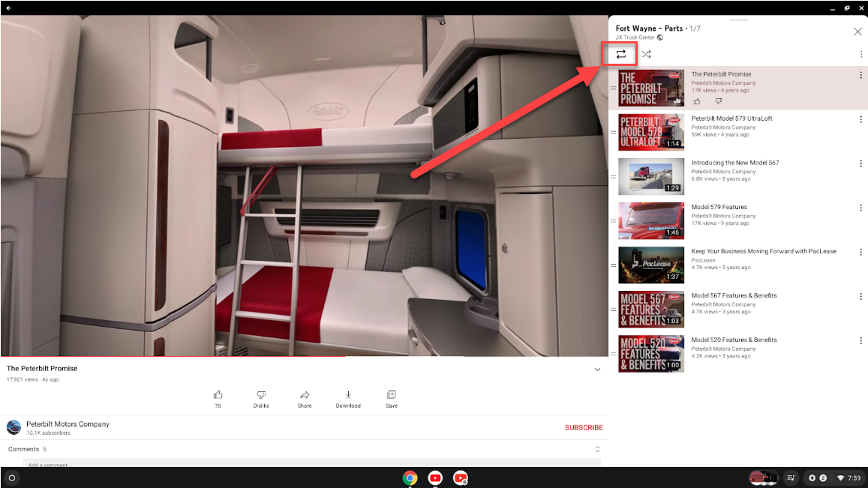Viewport: 868px width, 488px height.
Task: Open options for Model 579 Features
Action: pyautogui.click(x=860, y=208)
